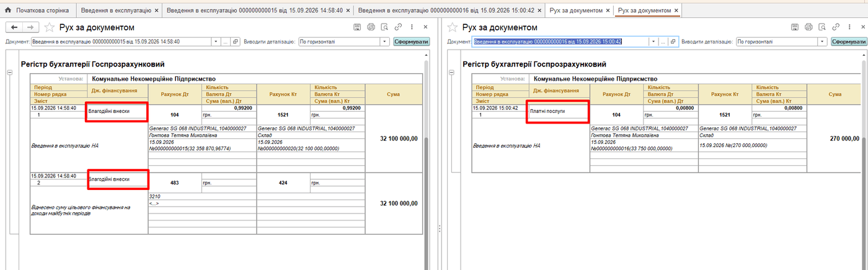The width and height of the screenshot is (868, 270).
Task: Click the left pane vertical scrollbar
Action: click(x=425, y=164)
